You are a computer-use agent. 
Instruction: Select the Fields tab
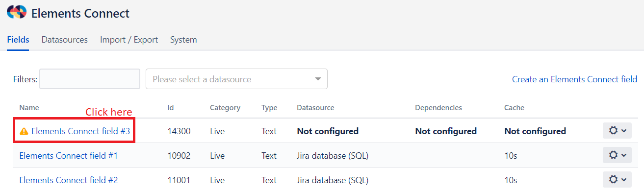pos(18,40)
